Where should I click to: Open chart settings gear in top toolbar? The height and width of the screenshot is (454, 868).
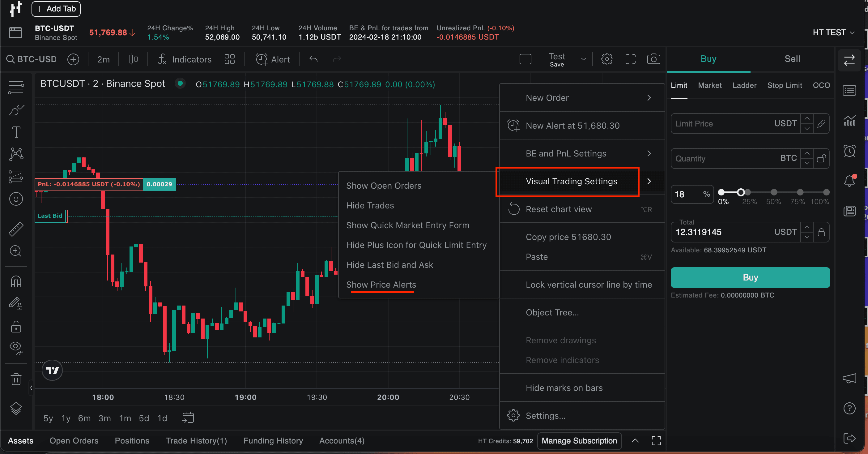pyautogui.click(x=607, y=59)
